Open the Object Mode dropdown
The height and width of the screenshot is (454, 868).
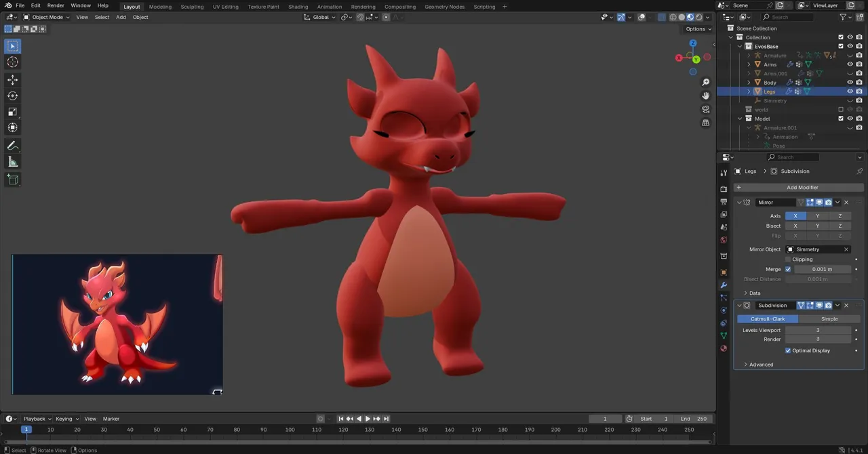(x=47, y=17)
